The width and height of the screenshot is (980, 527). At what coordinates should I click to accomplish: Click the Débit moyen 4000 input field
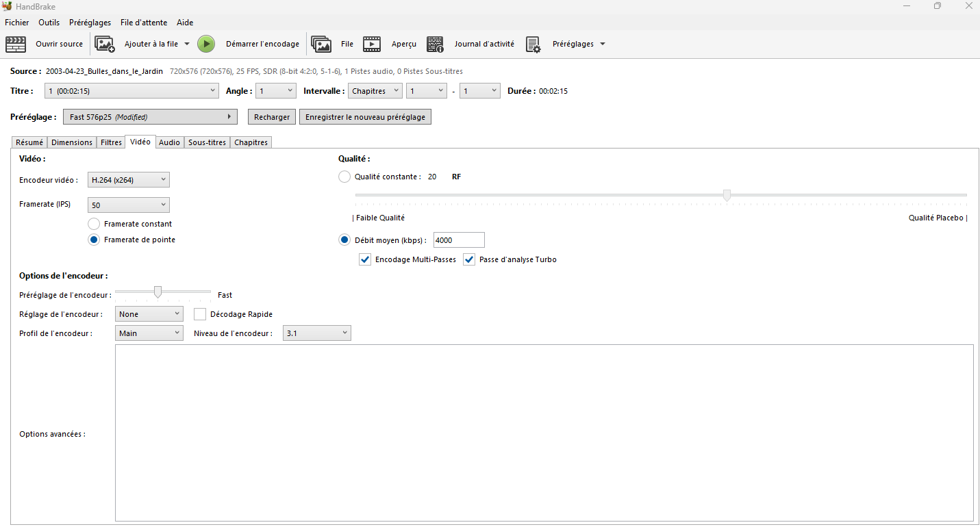point(459,240)
